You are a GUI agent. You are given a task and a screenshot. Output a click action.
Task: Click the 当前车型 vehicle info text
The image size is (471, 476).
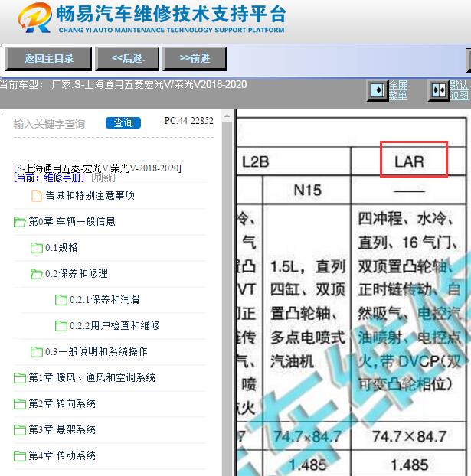(123, 84)
